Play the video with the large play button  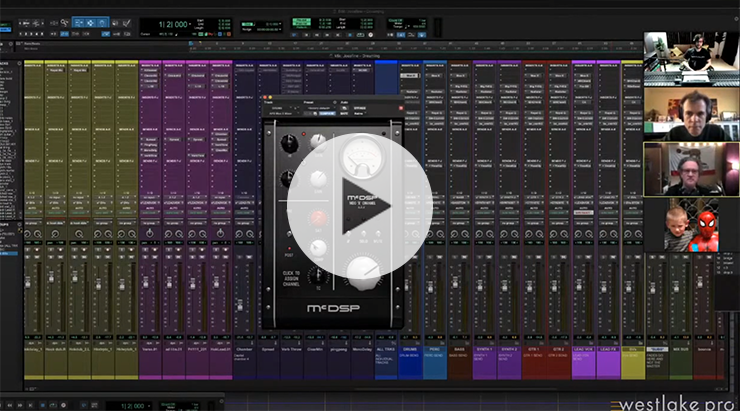coord(360,206)
